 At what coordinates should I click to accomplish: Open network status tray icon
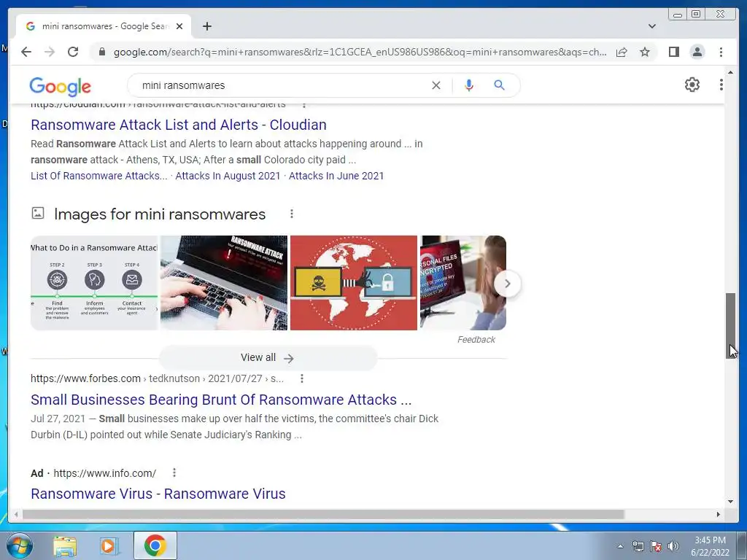pos(638,546)
